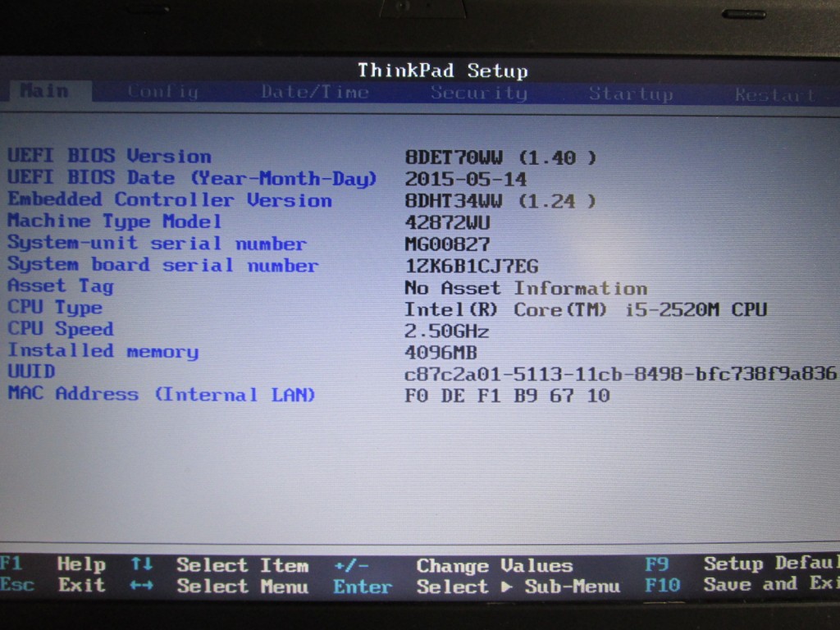Click the 4096MB memory value
This screenshot has width=840, height=630.
441,353
